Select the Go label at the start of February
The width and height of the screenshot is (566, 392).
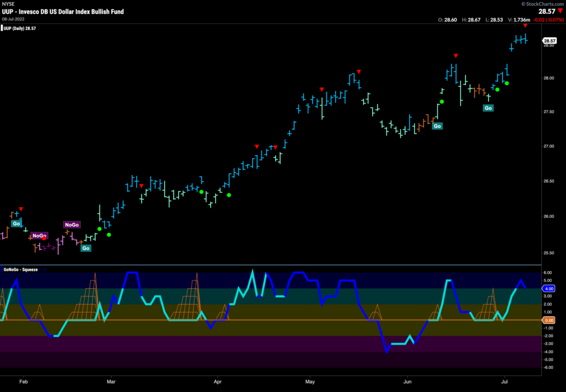16,224
